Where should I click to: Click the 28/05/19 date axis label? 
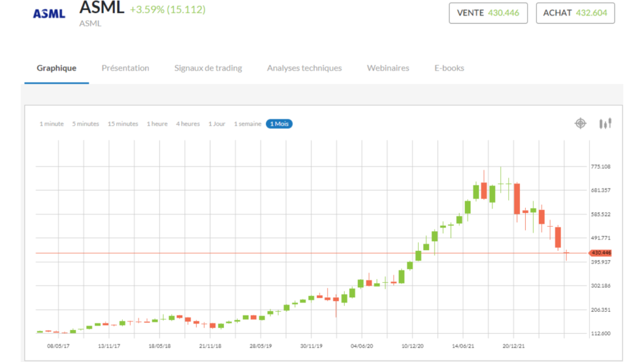[x=260, y=346]
